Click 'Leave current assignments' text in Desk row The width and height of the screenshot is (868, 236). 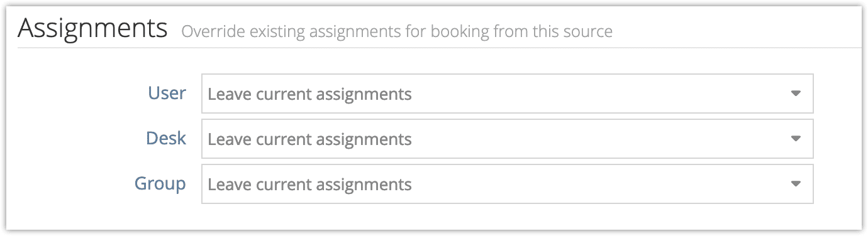click(309, 139)
